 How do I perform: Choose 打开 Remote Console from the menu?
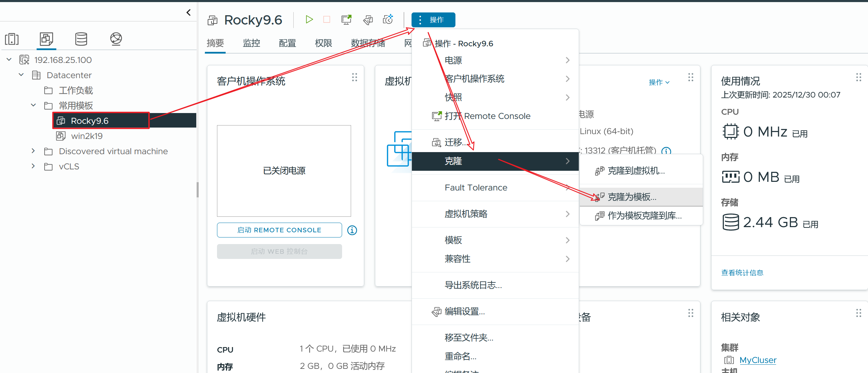[x=495, y=116]
